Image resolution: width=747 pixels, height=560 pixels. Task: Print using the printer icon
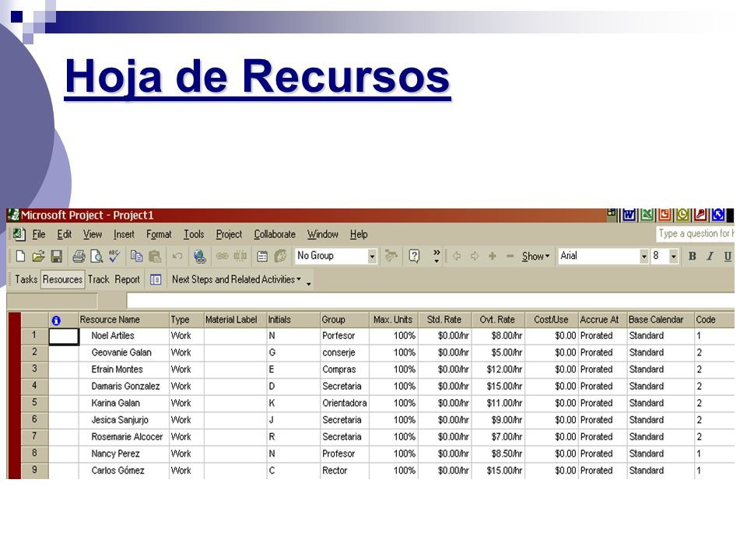click(79, 256)
